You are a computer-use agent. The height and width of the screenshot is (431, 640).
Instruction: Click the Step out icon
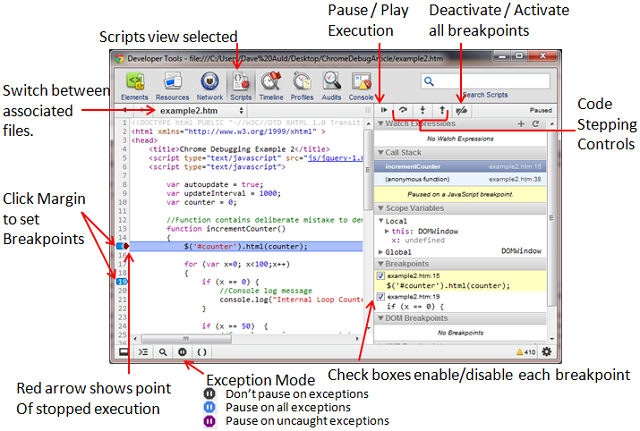pos(442,110)
